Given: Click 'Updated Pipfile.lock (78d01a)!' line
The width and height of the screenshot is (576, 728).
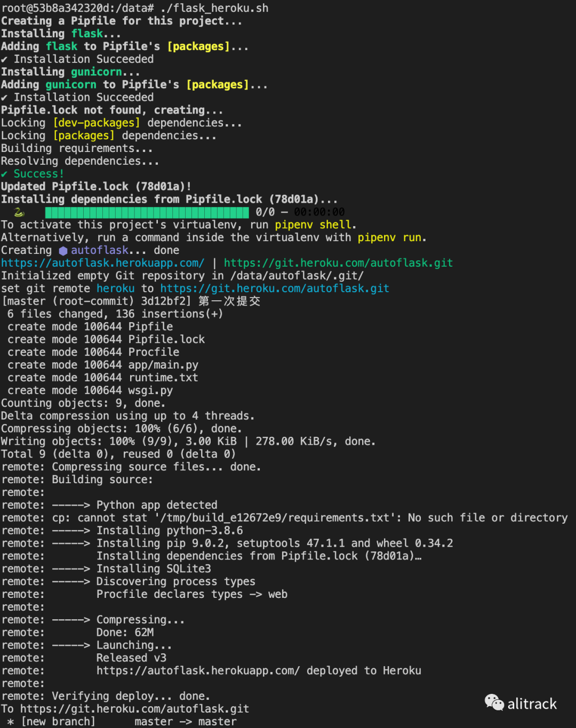Looking at the screenshot, I should 97,187.
